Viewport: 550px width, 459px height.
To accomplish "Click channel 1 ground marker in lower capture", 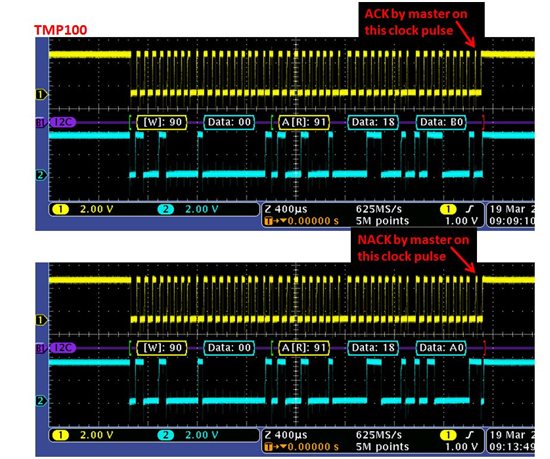I will pos(41,320).
